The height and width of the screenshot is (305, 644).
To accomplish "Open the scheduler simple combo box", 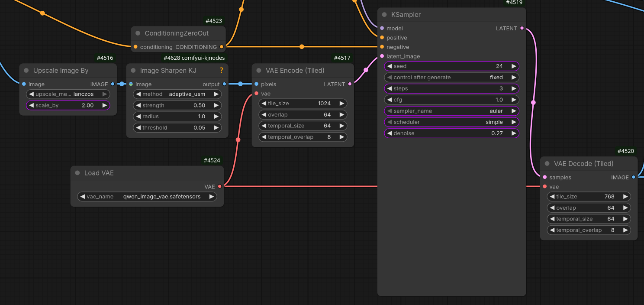I will point(451,122).
